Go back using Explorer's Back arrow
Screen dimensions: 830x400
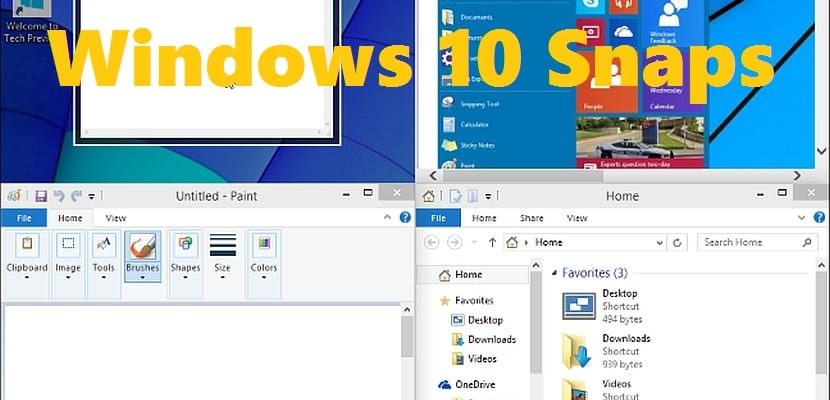click(x=431, y=242)
